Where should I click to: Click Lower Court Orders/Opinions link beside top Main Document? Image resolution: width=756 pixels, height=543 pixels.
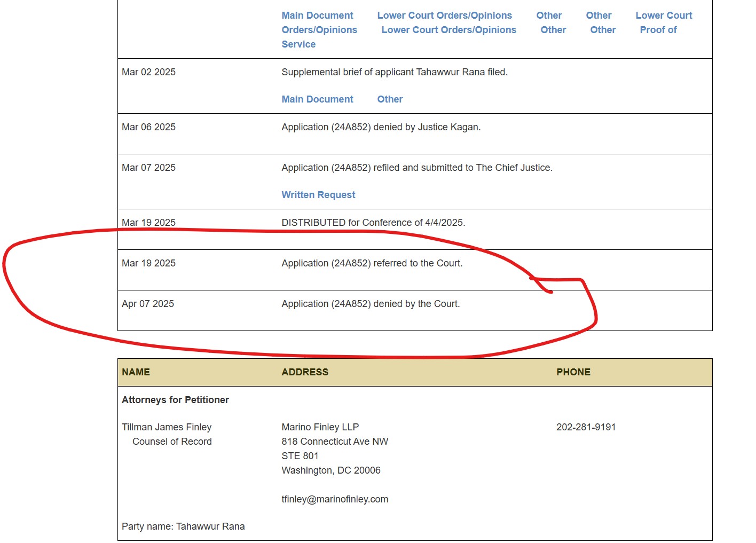tap(444, 15)
